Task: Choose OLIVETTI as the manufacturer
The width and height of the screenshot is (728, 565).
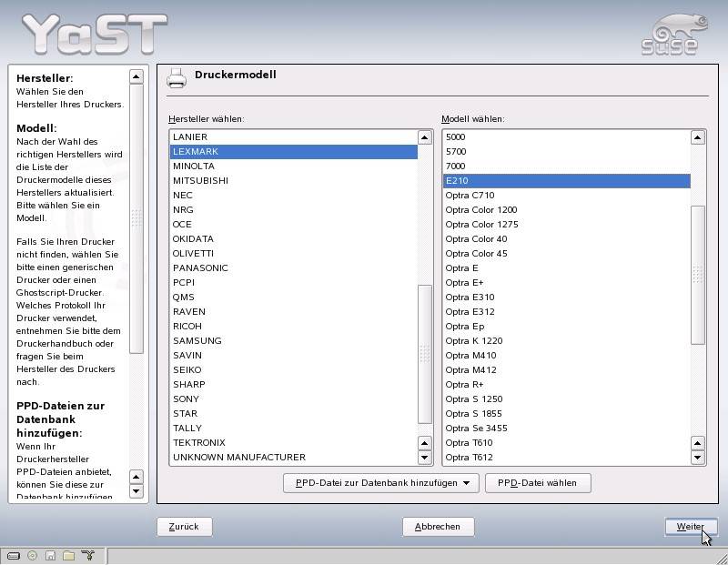Action: pyautogui.click(x=293, y=254)
